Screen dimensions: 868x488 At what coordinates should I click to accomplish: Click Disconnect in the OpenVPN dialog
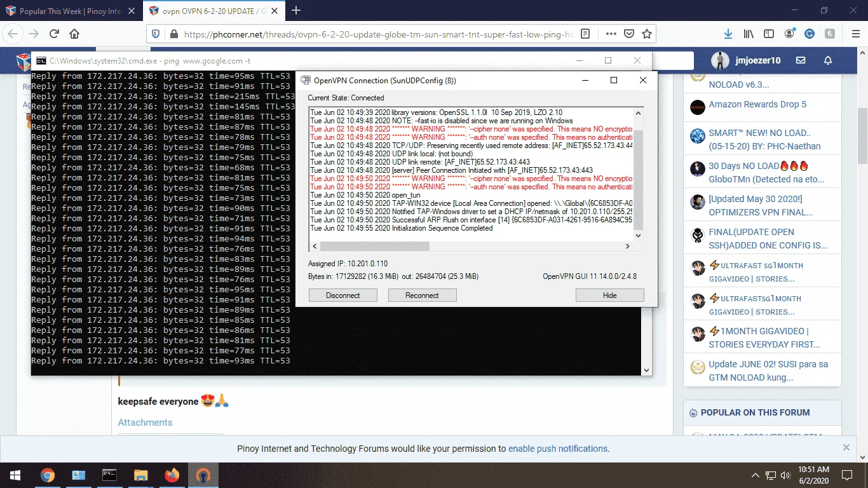[343, 295]
